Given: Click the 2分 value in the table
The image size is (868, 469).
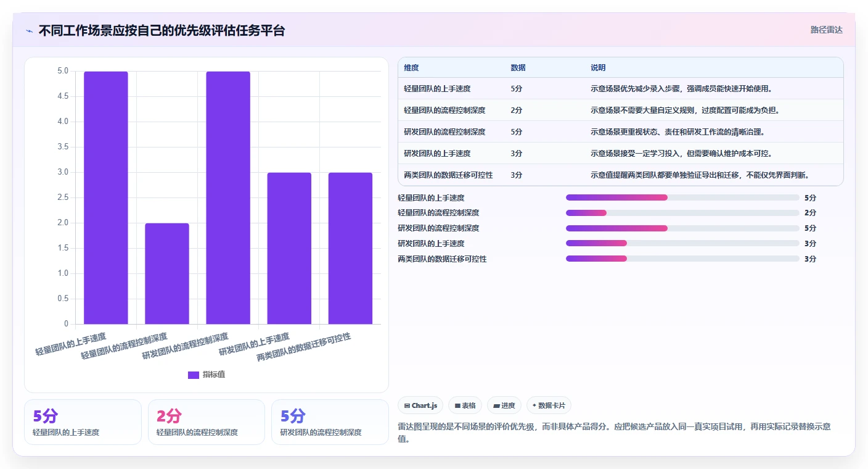Looking at the screenshot, I should (517, 110).
